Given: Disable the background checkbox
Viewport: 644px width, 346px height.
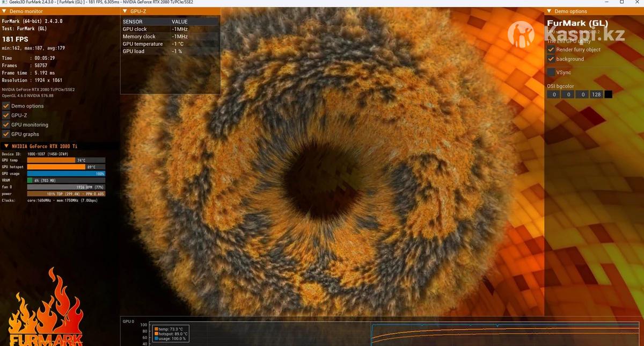Looking at the screenshot, I should [551, 59].
